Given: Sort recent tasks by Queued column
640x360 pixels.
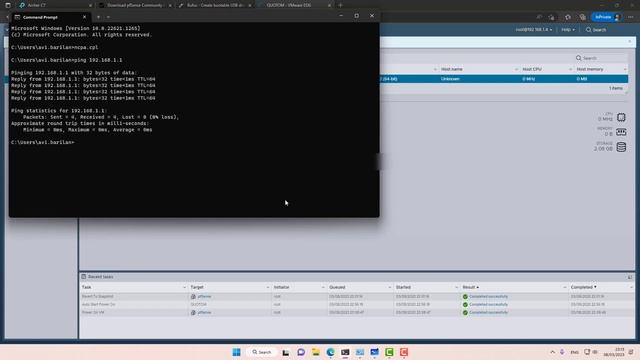Looking at the screenshot, I should tap(337, 287).
